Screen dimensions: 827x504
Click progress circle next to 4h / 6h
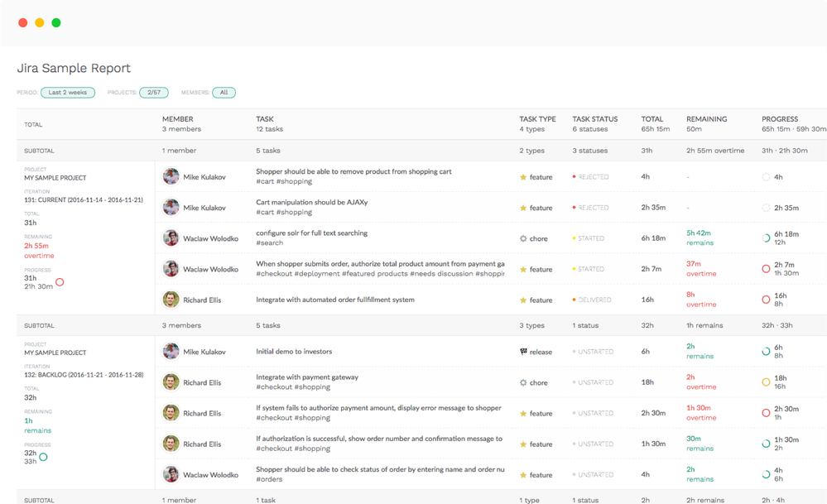pyautogui.click(x=766, y=474)
